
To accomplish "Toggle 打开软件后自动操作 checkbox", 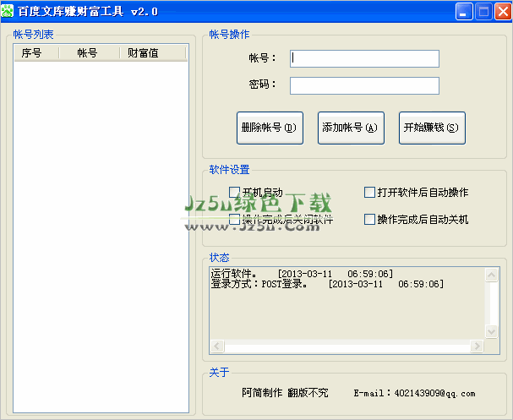I will click(x=369, y=193).
